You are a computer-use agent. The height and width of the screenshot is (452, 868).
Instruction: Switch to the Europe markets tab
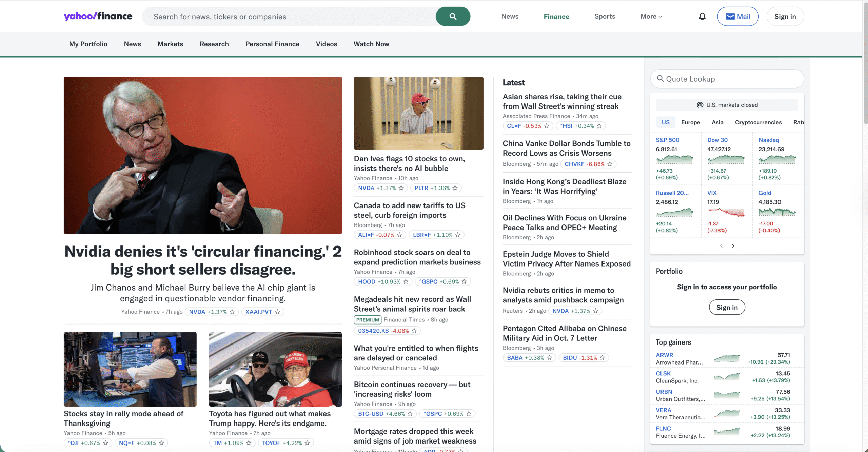(690, 122)
